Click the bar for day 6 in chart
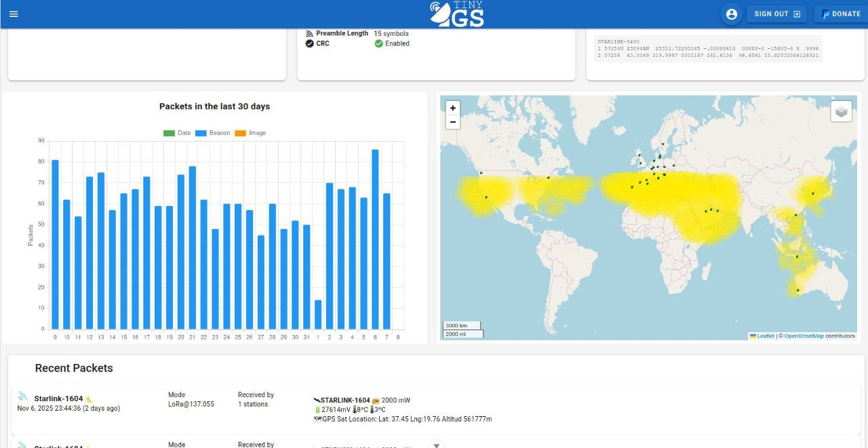 tap(375, 239)
